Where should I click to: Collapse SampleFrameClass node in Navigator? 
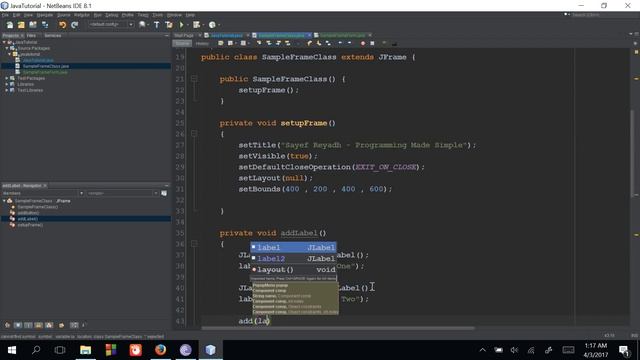(4, 201)
